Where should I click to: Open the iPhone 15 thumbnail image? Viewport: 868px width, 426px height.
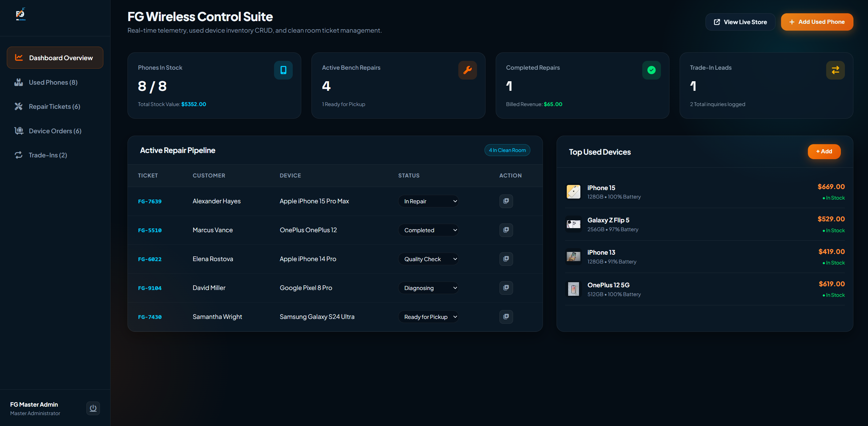pyautogui.click(x=574, y=192)
